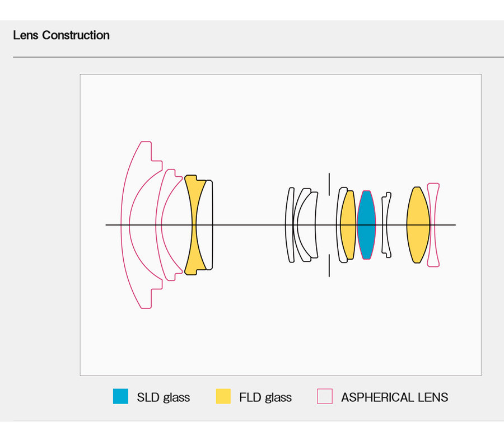Click the horizontal optical axis line at its left end
504x441 pixels.
(109, 225)
